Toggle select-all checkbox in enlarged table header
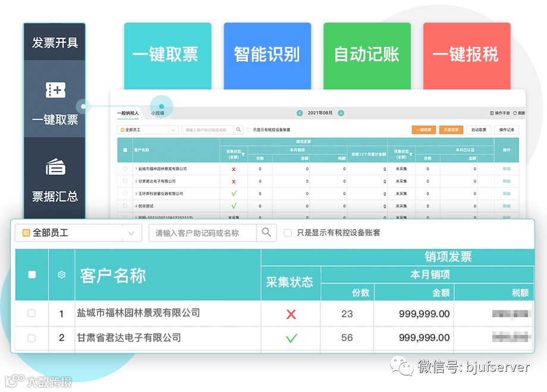547x392 pixels. 32,274
